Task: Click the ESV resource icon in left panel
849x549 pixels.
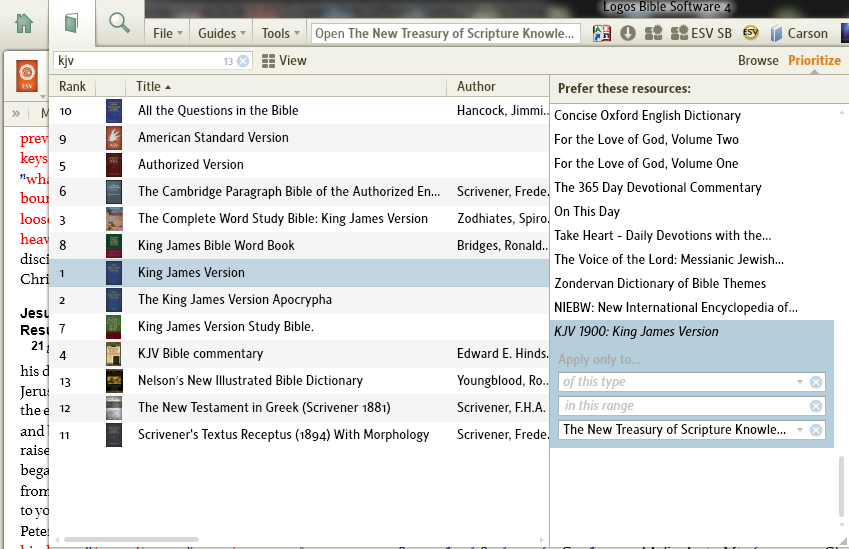Action: [27, 76]
